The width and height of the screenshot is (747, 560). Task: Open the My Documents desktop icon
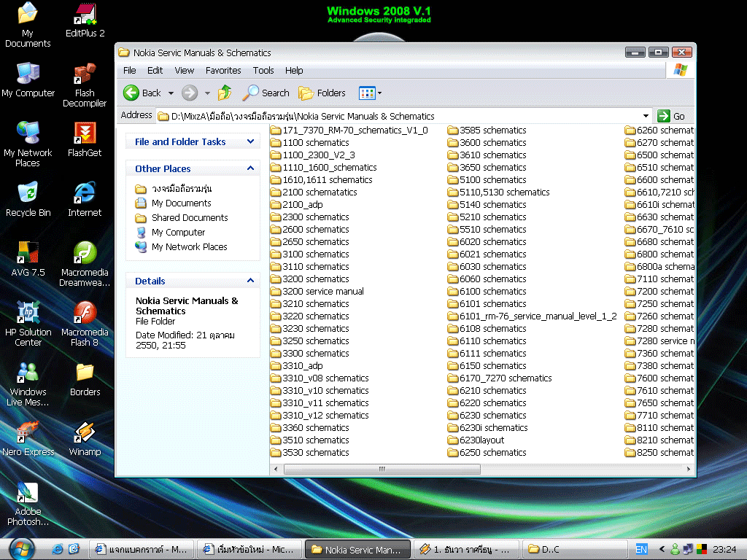point(28,25)
